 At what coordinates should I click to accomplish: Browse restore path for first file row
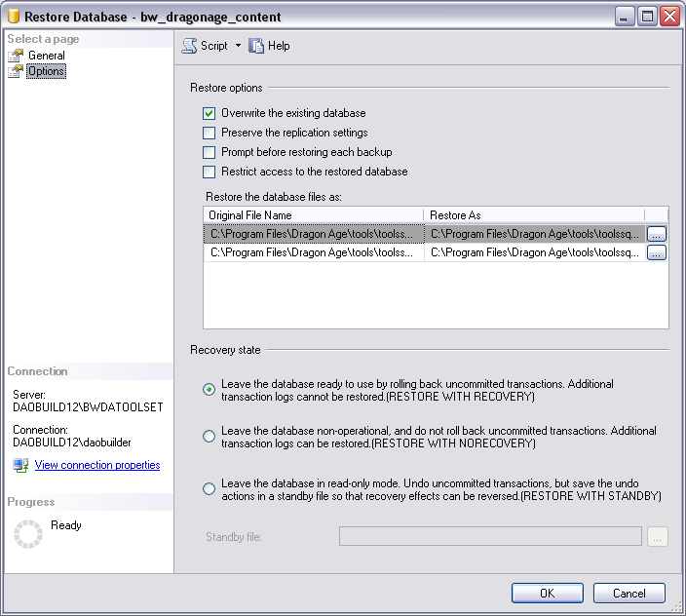[657, 234]
